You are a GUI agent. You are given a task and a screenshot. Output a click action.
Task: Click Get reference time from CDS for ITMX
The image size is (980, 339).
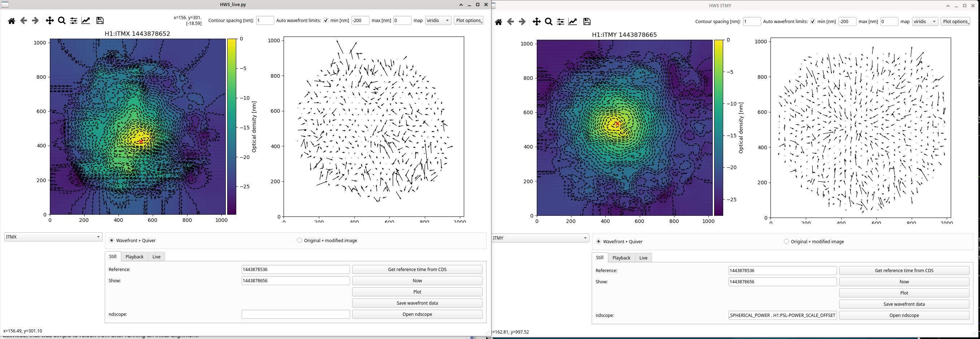coord(417,269)
